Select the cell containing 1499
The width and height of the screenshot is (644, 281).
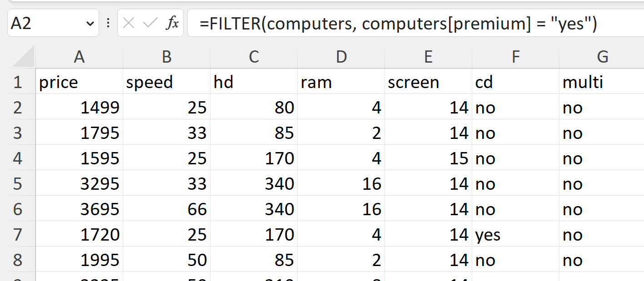pos(79,108)
